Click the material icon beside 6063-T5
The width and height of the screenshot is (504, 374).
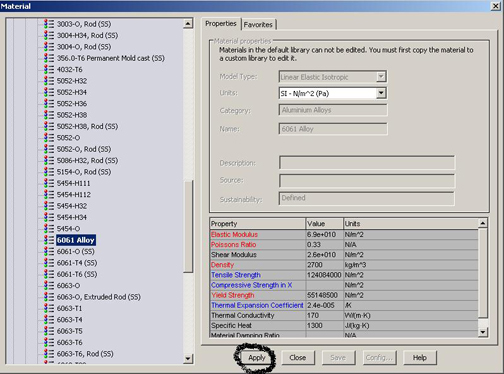tap(49, 331)
